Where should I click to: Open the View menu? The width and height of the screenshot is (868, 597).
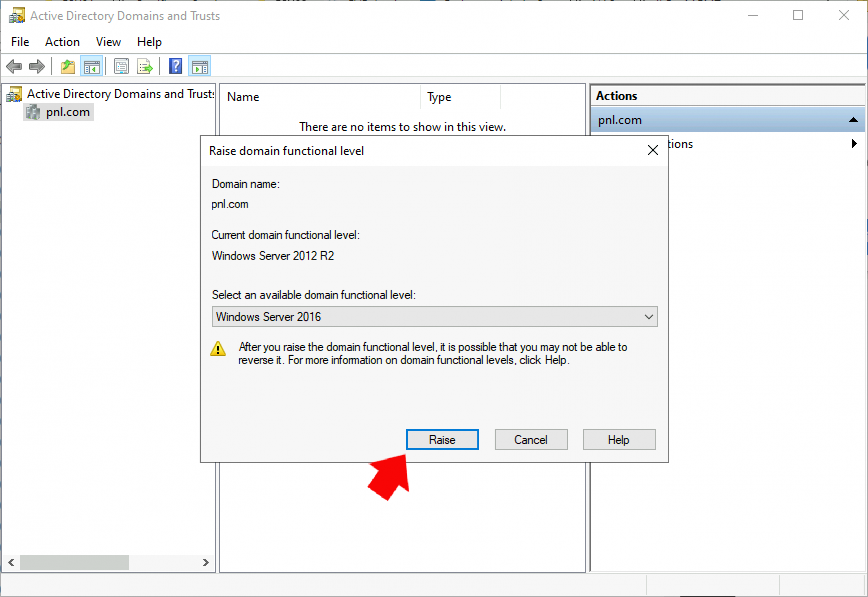coord(108,42)
